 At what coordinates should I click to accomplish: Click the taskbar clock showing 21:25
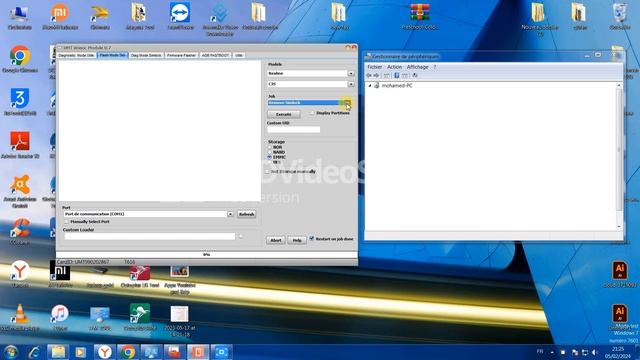618,352
